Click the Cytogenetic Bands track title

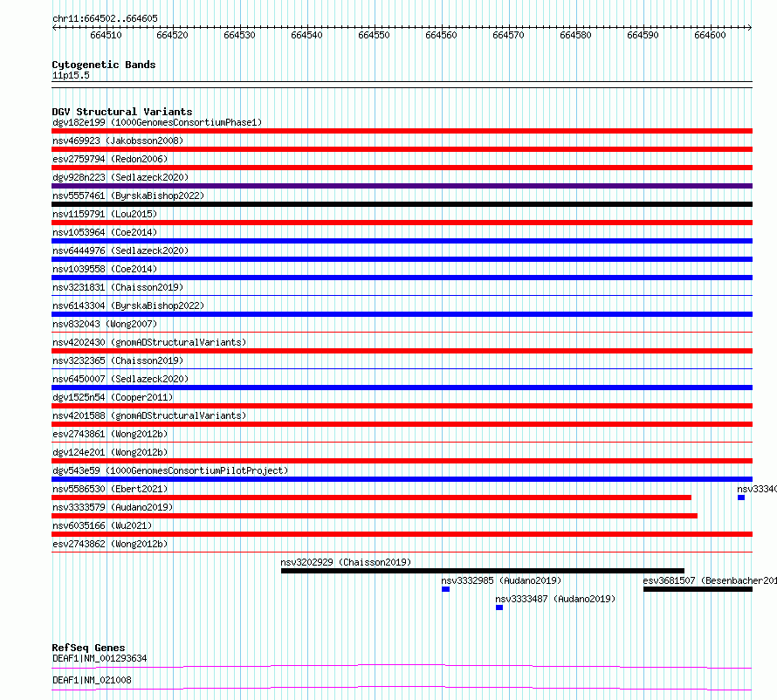tap(104, 65)
